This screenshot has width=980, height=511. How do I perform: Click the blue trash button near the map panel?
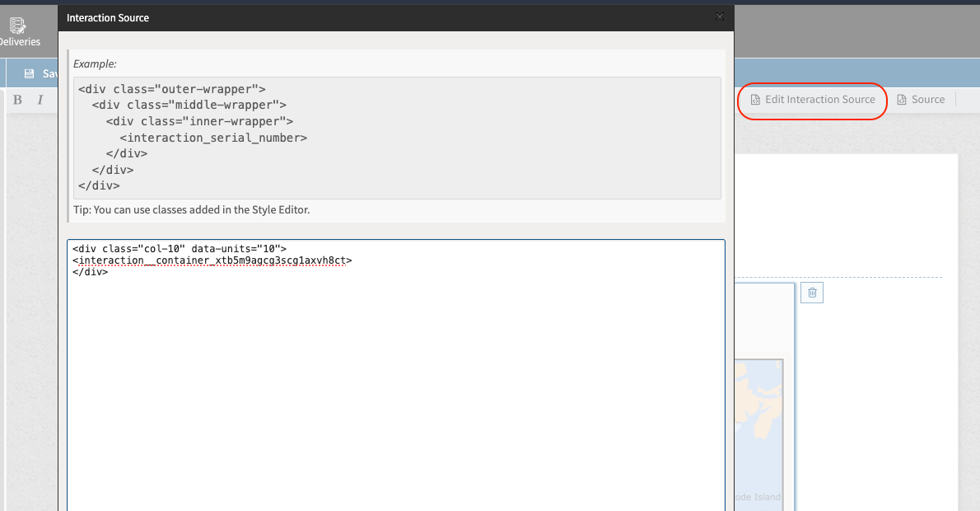click(812, 293)
